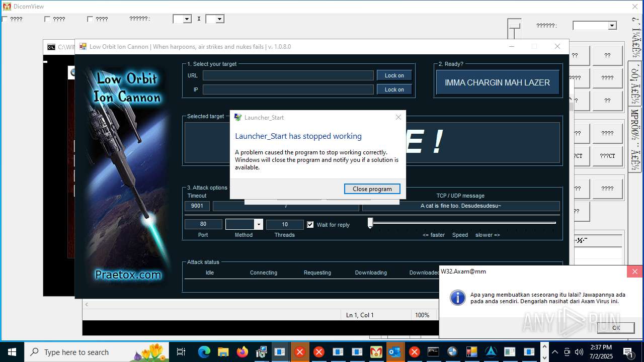Show hidden system tray icons
Viewport: 644px width, 362px height.
coord(555,352)
